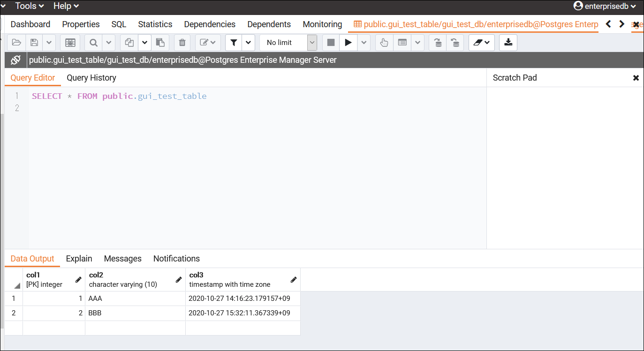
Task: Click the Paste rows clipboard icon
Action: (160, 43)
